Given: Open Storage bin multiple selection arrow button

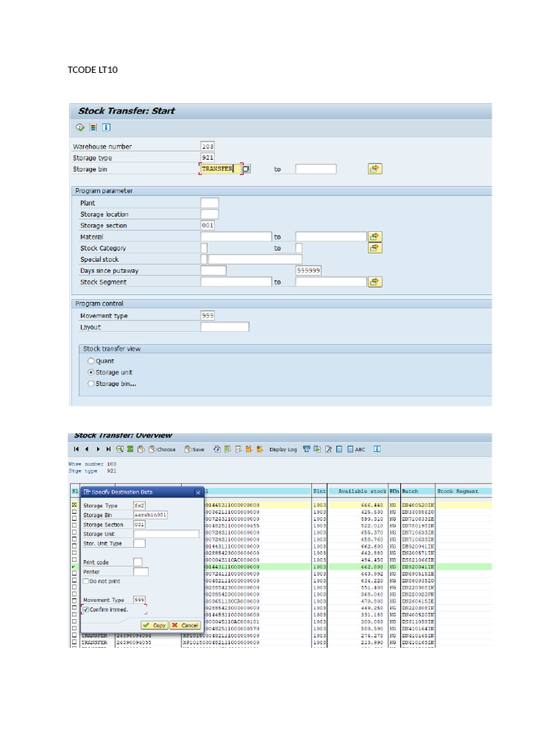Looking at the screenshot, I should coord(376,169).
